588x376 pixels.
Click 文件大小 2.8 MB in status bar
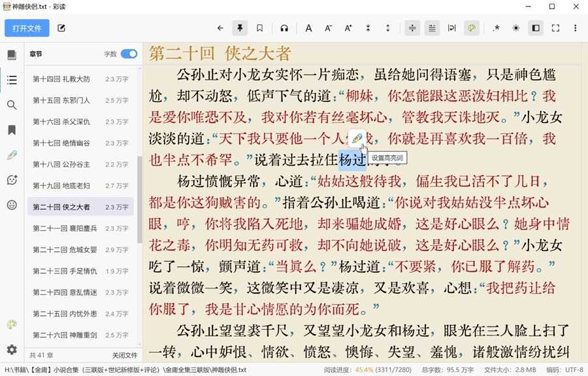[x=510, y=370]
